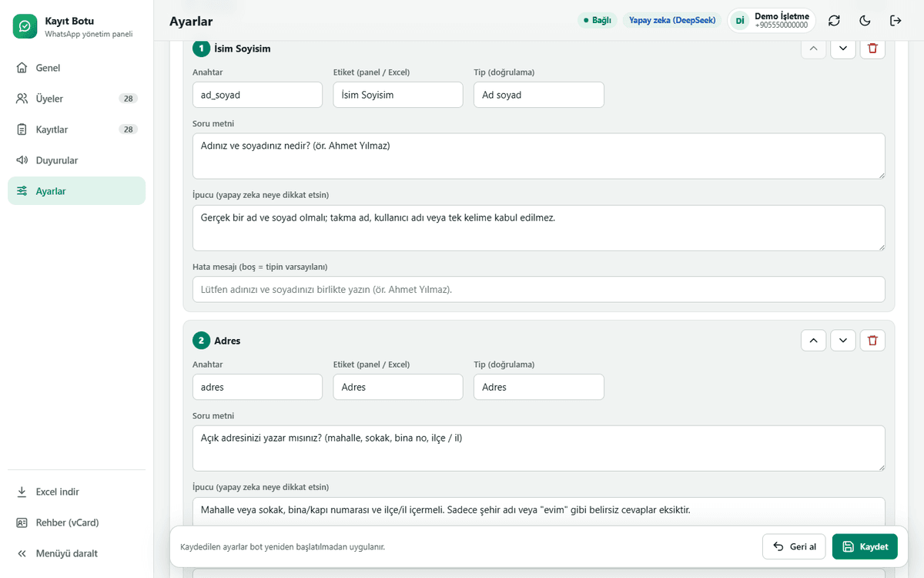The image size is (924, 578).
Task: Edit the Adres ipucu hint textarea
Action: (x=539, y=513)
